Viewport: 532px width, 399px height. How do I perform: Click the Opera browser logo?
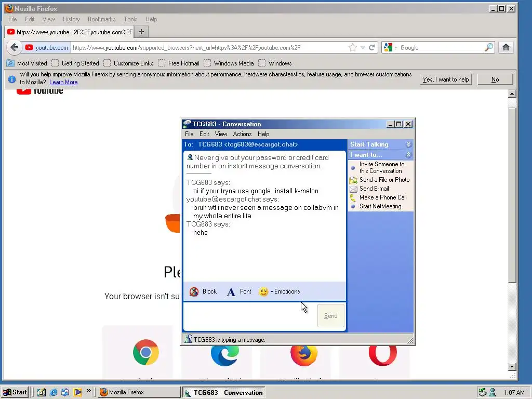(x=383, y=355)
